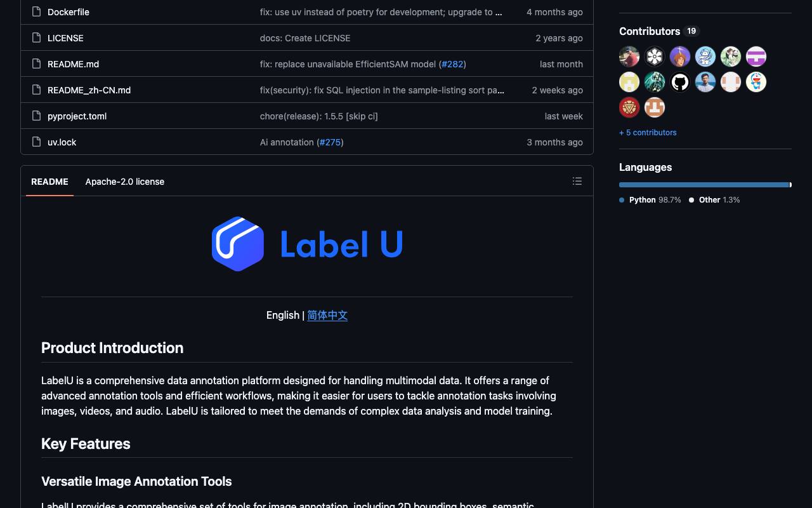Click the purple striped contributor avatar
This screenshot has width=812, height=508.
756,57
